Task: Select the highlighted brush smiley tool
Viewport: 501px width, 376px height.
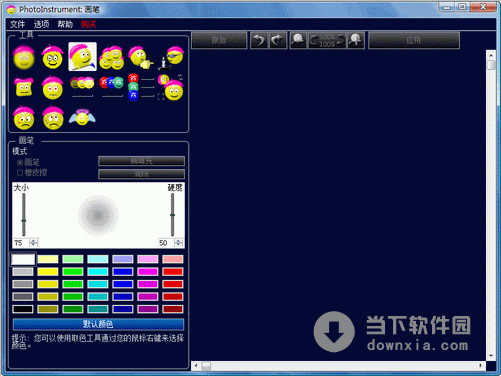Action: point(82,56)
